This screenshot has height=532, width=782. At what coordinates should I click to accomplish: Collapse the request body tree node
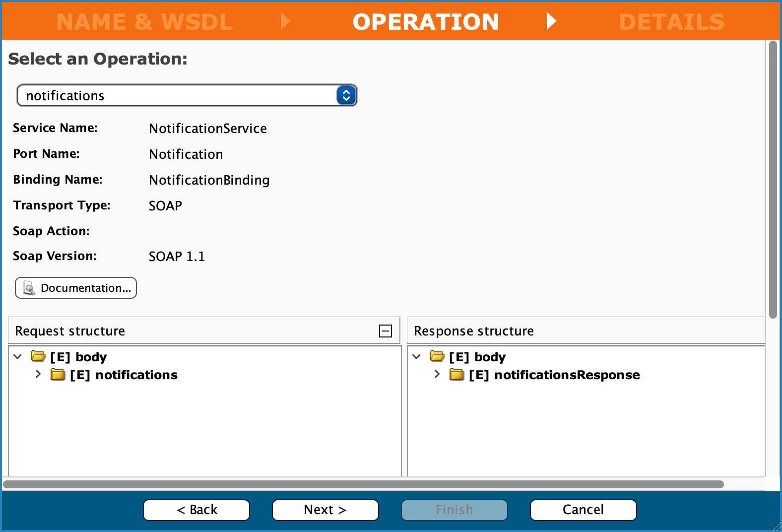click(x=18, y=357)
